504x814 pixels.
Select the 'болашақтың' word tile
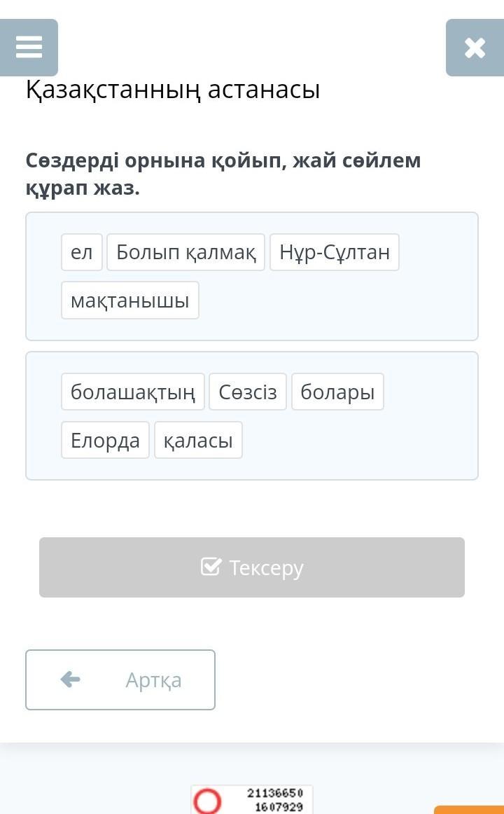pos(132,392)
